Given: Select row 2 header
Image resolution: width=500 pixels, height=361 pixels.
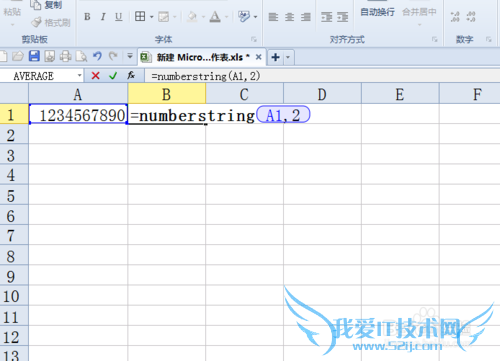Looking at the screenshot, I should (14, 135).
